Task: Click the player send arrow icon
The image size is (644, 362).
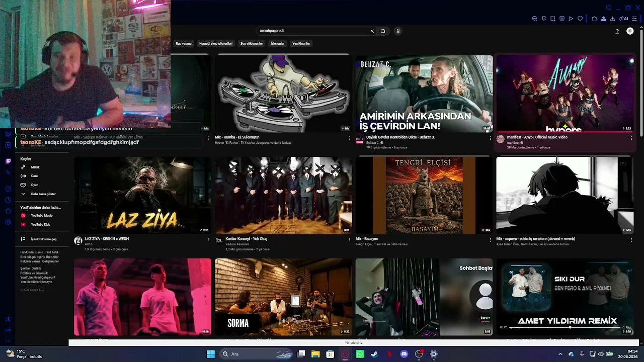Action: click(x=571, y=19)
